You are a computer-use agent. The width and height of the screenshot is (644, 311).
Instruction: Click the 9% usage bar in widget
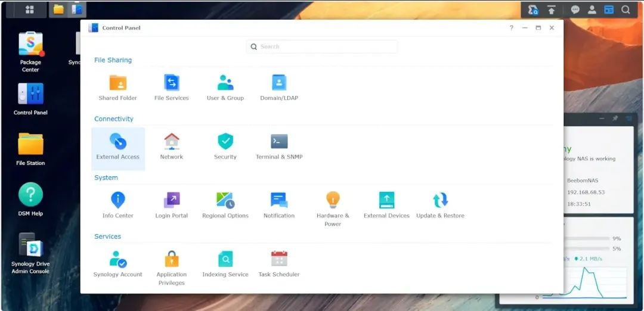pos(587,238)
